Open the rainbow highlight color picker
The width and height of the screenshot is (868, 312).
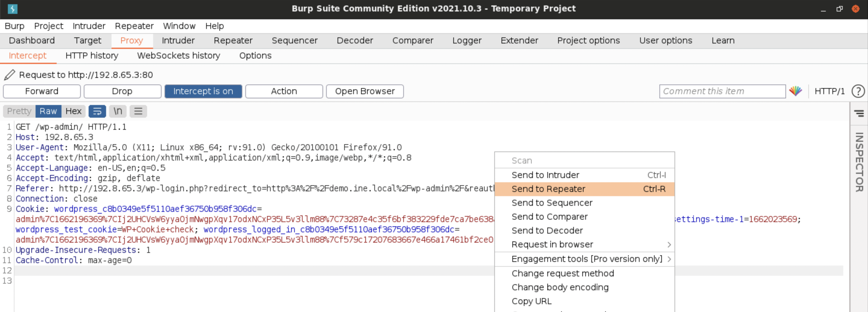click(796, 91)
